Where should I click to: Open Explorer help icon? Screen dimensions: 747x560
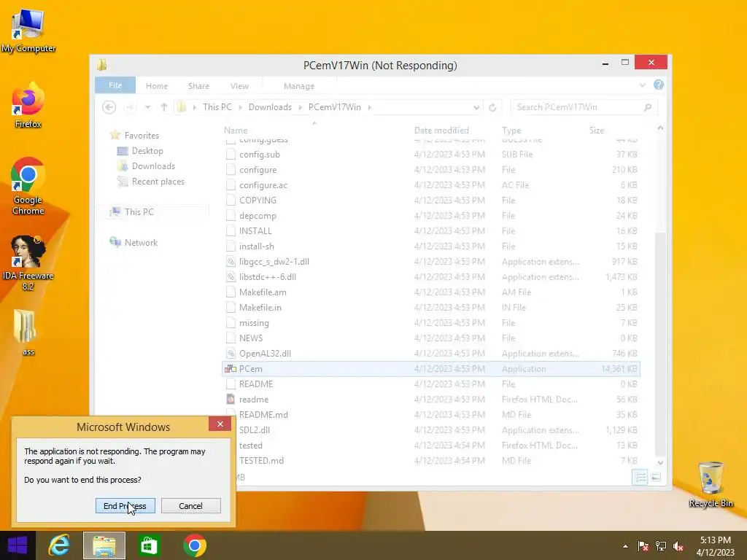click(659, 85)
